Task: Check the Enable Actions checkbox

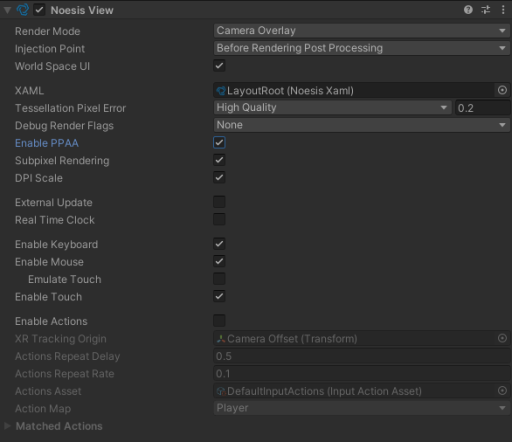Action: point(219,321)
